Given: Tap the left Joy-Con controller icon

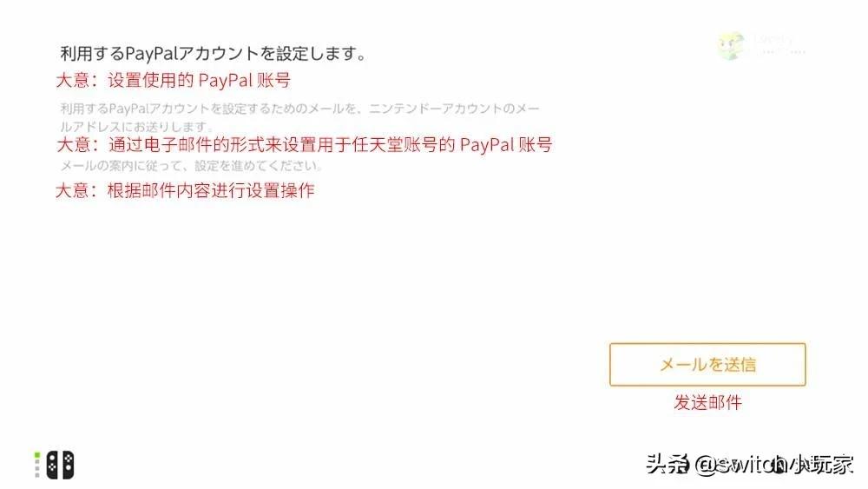Looking at the screenshot, I should (x=52, y=466).
